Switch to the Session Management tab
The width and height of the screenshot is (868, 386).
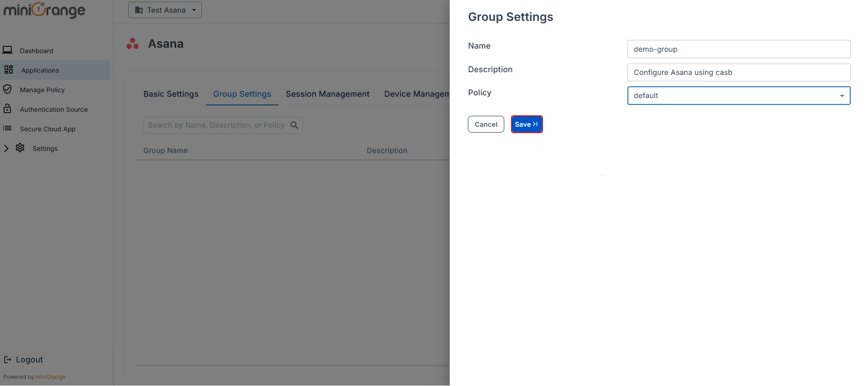pyautogui.click(x=327, y=94)
